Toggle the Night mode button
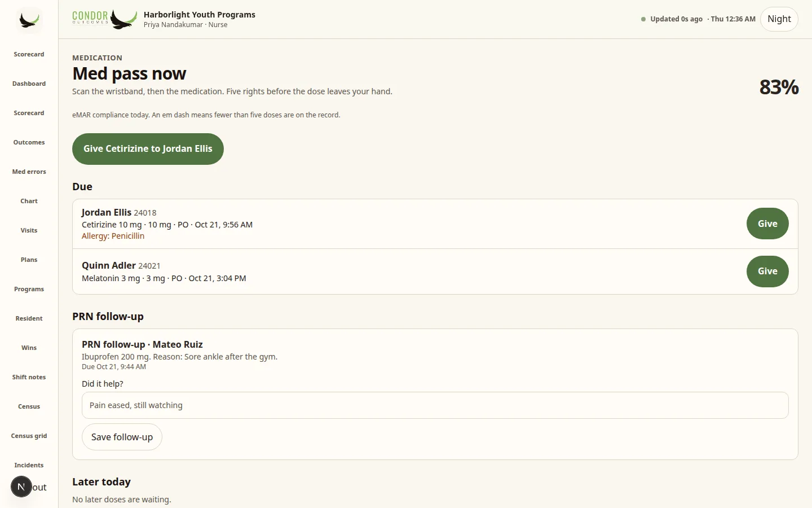This screenshot has width=812, height=508. 779,19
